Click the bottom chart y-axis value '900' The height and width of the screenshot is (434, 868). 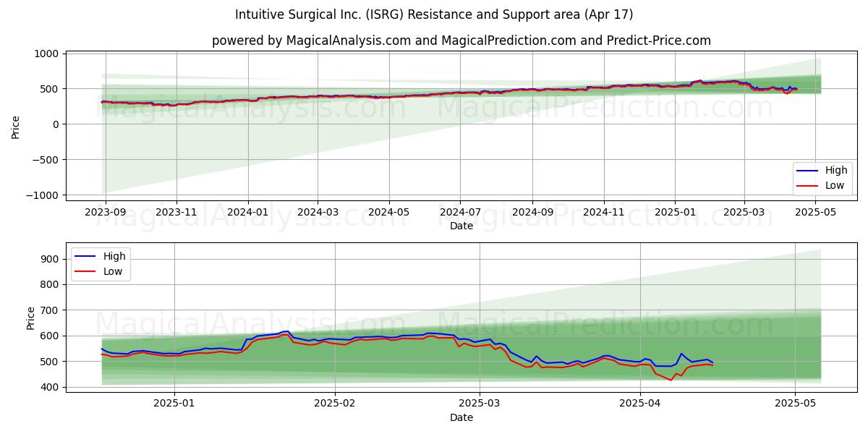point(51,259)
